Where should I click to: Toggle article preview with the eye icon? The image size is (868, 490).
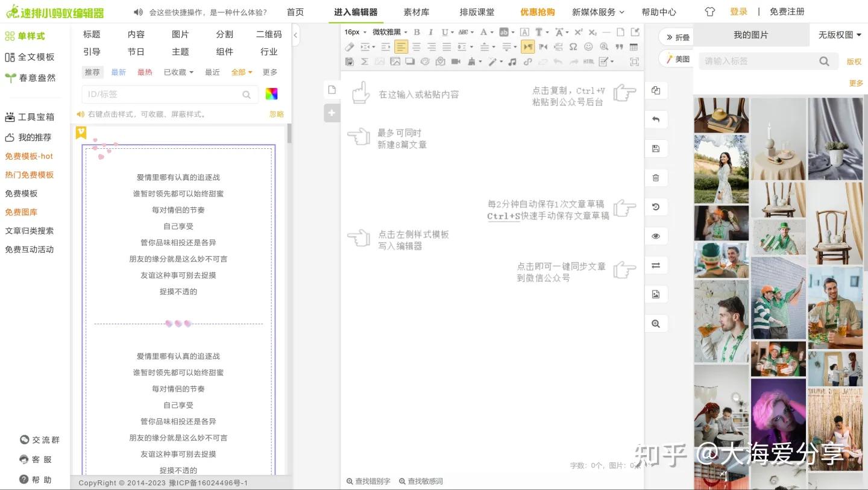point(656,236)
